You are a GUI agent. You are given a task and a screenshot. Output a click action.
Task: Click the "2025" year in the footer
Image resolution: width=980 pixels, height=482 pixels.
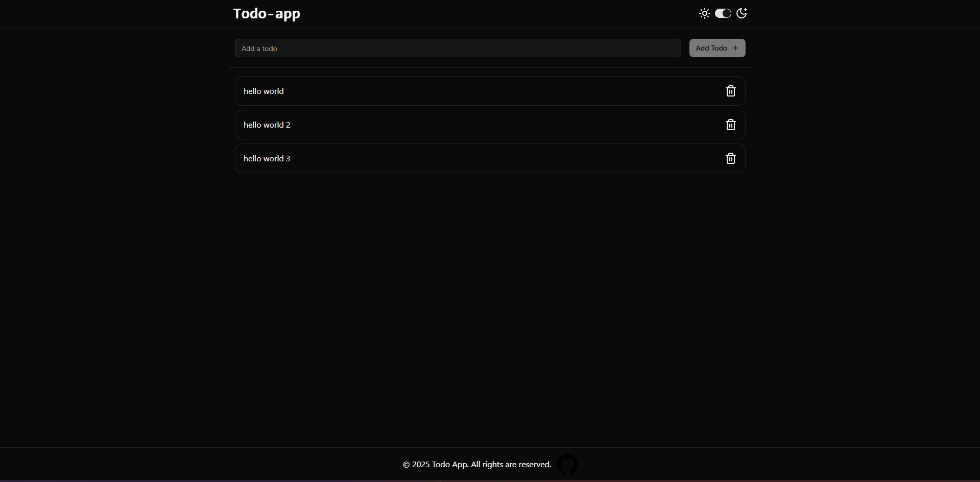tap(421, 464)
